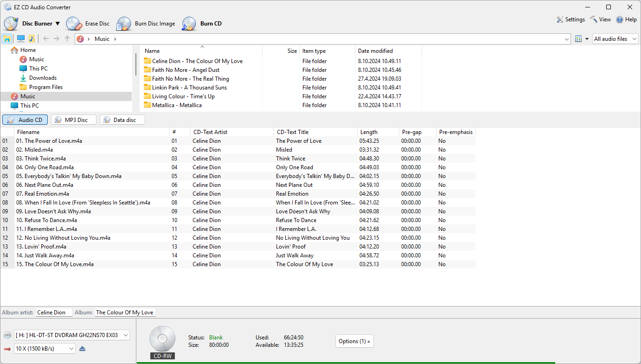This screenshot has height=364, width=641.
Task: Start burning with the Burn CD icon
Action: 189,24
